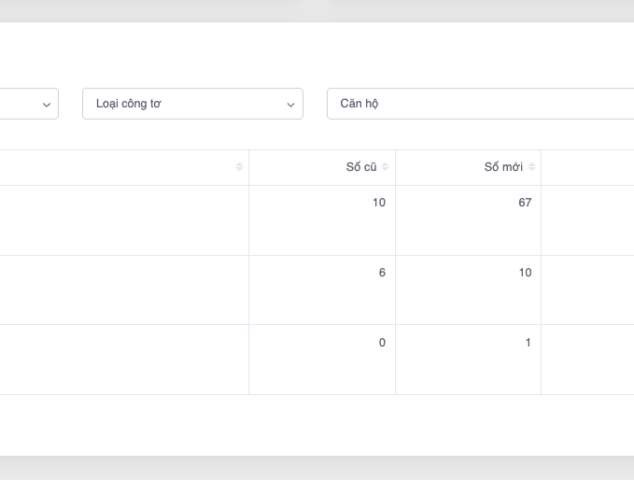This screenshot has height=480, width=634.
Task: Click third row's empty leftmost cell
Action: pyautogui.click(x=120, y=360)
